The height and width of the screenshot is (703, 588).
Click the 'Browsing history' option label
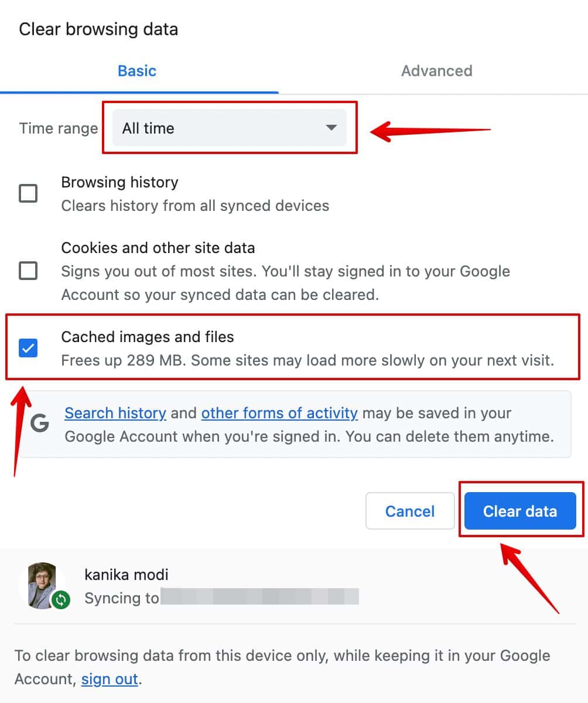pyautogui.click(x=119, y=182)
